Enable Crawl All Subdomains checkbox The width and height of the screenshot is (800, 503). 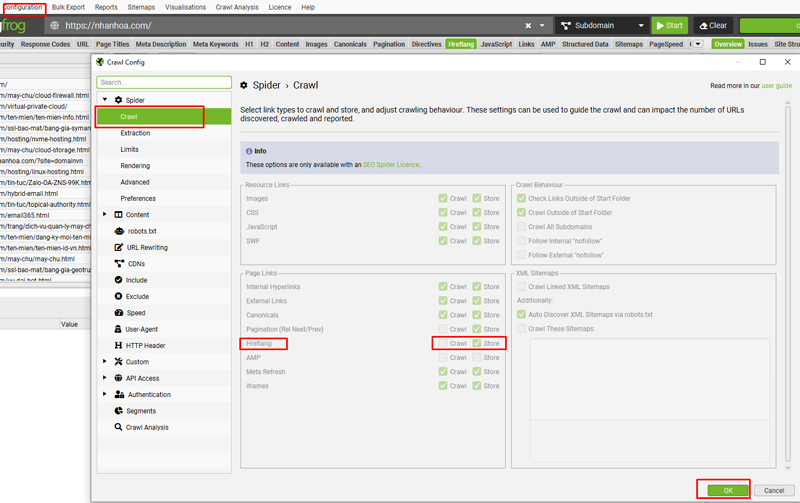point(521,227)
